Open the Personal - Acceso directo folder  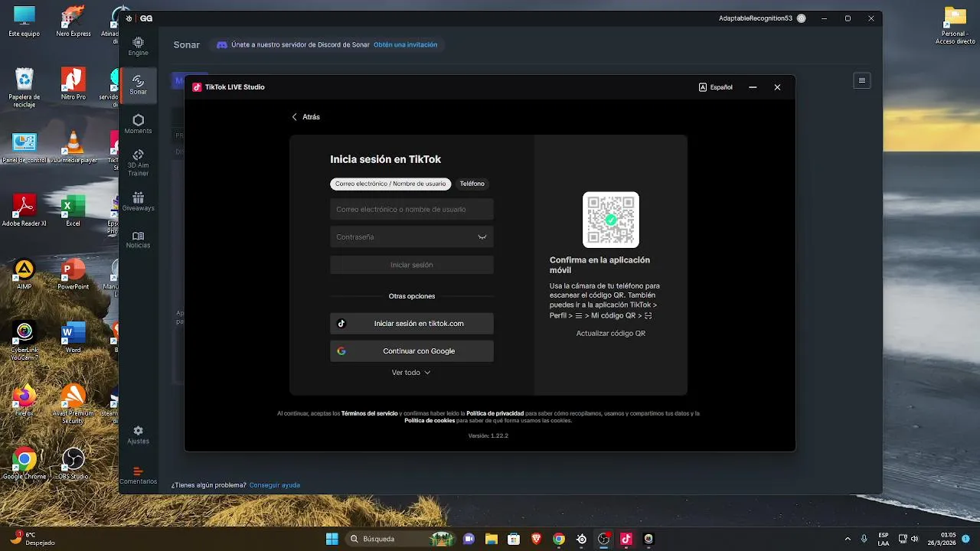pos(955,25)
